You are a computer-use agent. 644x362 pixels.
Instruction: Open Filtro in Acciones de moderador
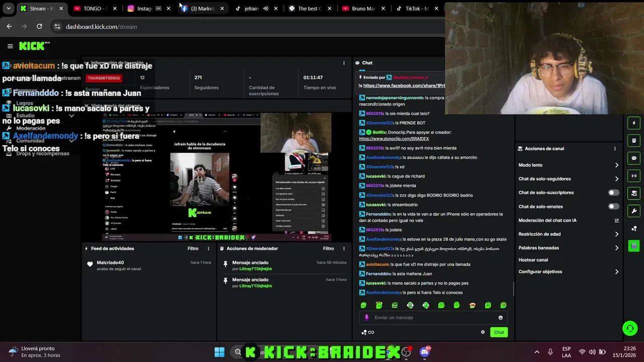329,248
